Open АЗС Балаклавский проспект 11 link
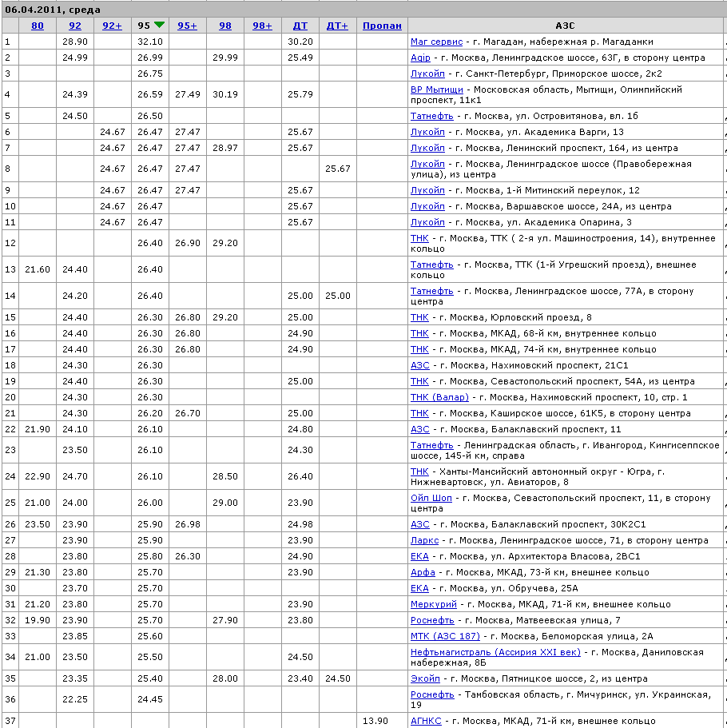 [419, 429]
